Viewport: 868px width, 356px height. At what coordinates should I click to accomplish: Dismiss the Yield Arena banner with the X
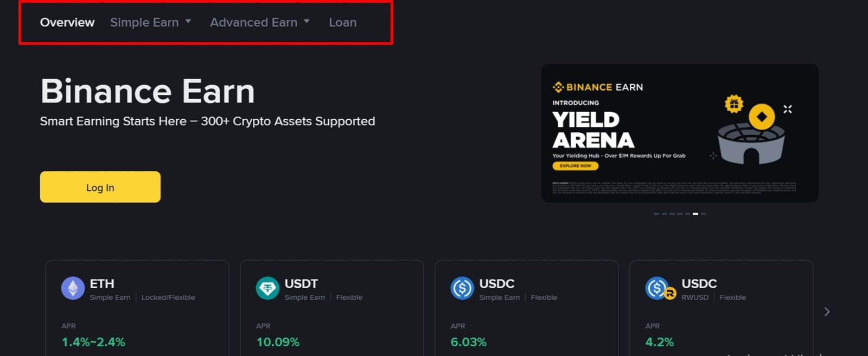coord(788,108)
